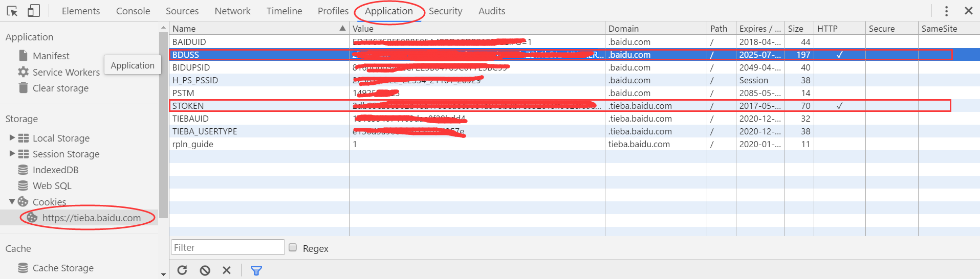Open Manifest in the sidebar
Image resolution: width=980 pixels, height=279 pixels.
(51, 56)
